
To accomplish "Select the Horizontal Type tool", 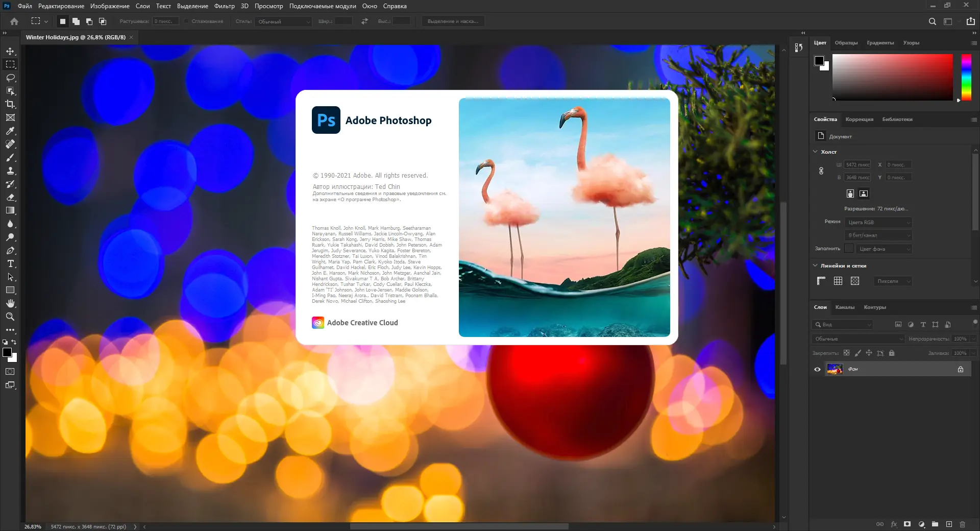I will click(x=10, y=264).
